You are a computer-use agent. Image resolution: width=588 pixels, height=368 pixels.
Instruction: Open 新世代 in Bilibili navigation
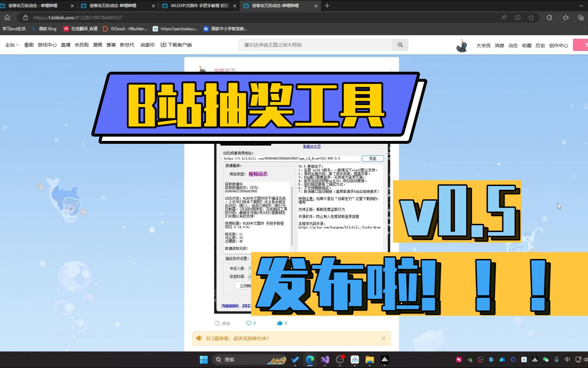pyautogui.click(x=127, y=45)
